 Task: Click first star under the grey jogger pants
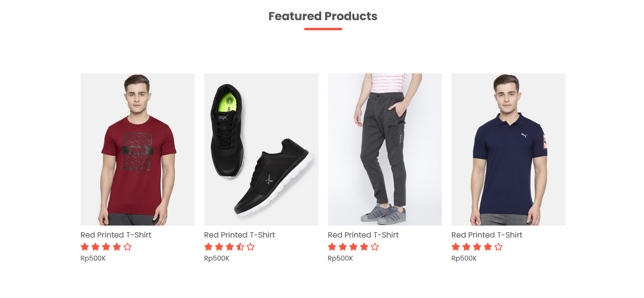(x=332, y=247)
